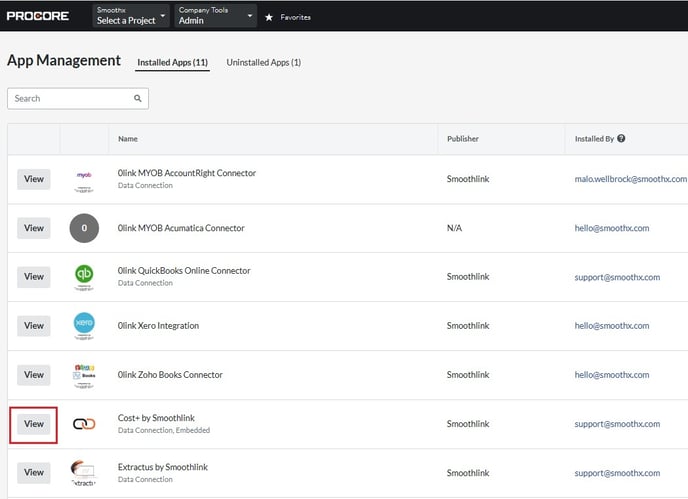Click Data Connection label under MYOB AccountRight
The image size is (688, 499).
(145, 186)
